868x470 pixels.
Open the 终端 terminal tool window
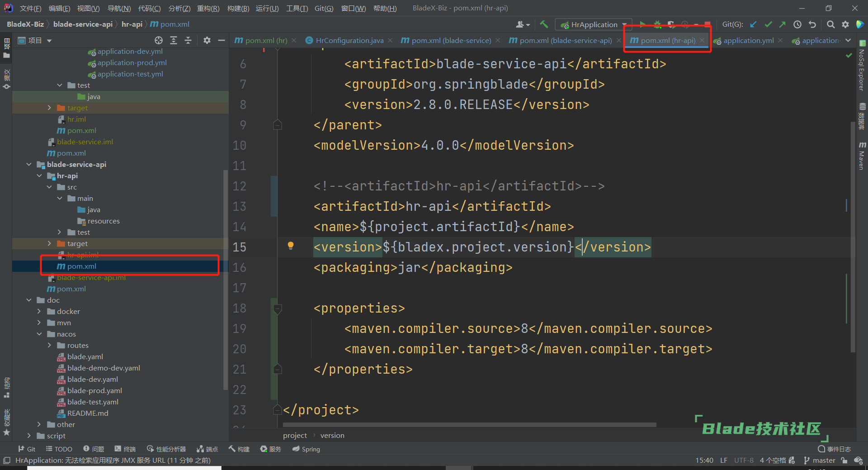click(125, 449)
